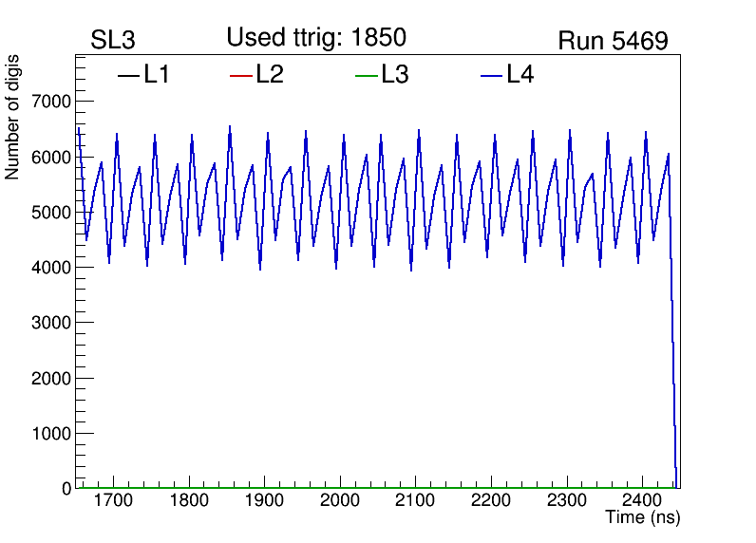Click the green L3 legend line
756x543 pixels.
tap(366, 76)
